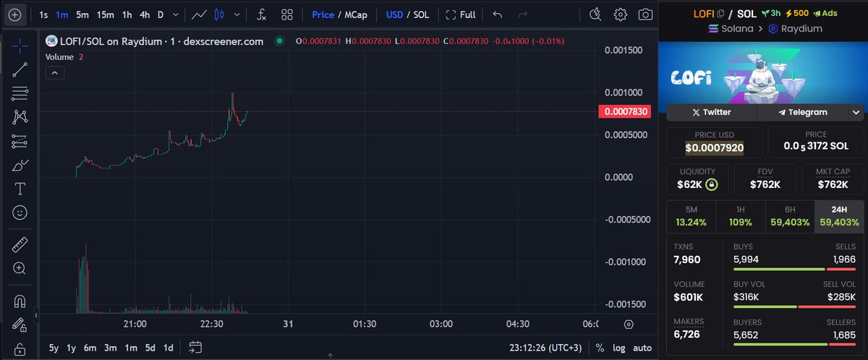
Task: Open timezone menu at 23:12:26 (UTC+3)
Action: click(x=546, y=348)
